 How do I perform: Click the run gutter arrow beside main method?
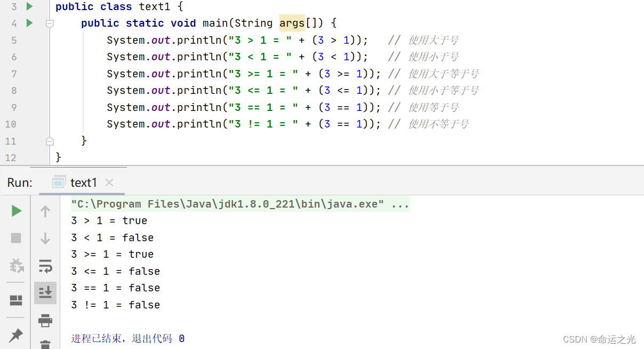(x=29, y=23)
